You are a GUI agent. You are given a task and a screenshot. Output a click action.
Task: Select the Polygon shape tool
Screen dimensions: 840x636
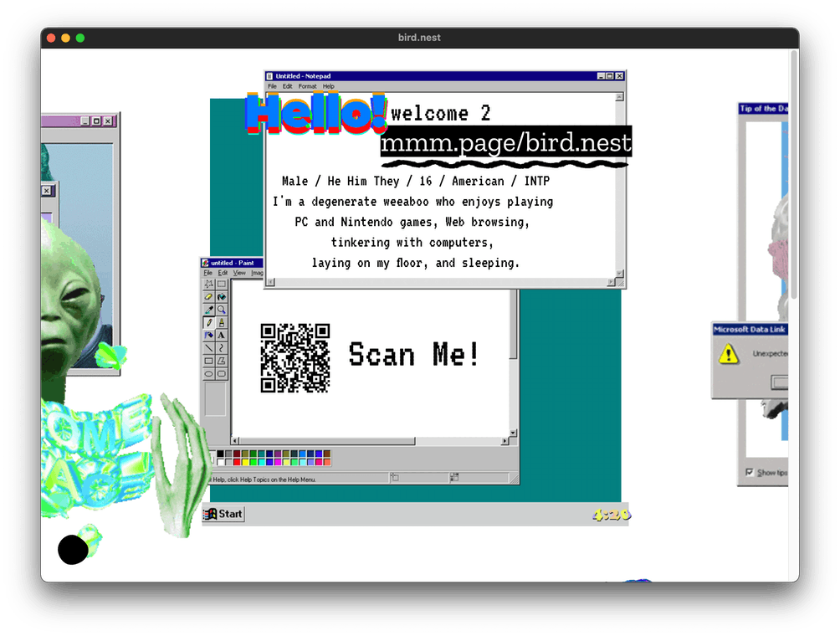pos(221,362)
